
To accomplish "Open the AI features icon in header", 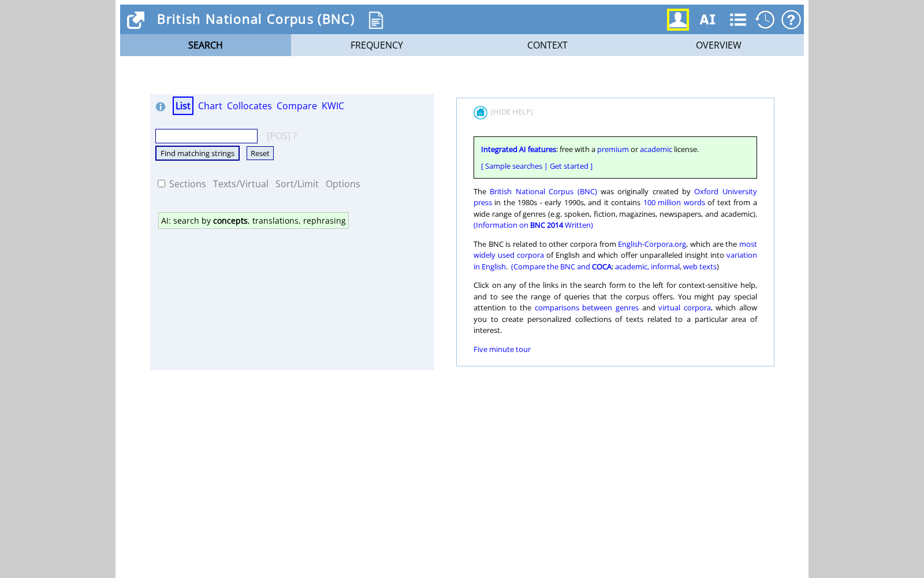I will [707, 20].
